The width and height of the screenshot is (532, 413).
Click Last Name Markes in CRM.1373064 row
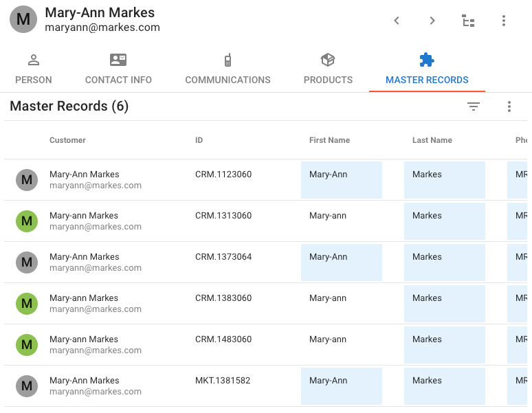(x=445, y=263)
